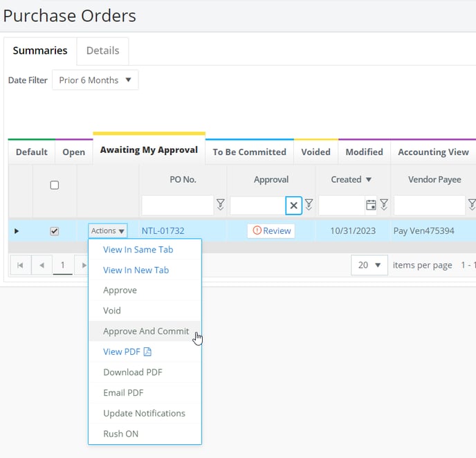The width and height of the screenshot is (476, 458).
Task: Click the Created column filter funnel icon
Action: click(384, 205)
